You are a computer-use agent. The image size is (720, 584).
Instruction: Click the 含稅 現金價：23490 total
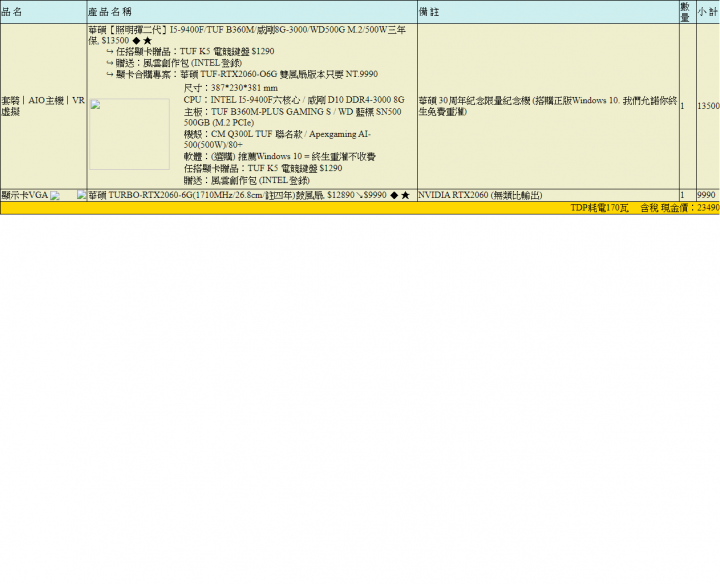tap(680, 208)
